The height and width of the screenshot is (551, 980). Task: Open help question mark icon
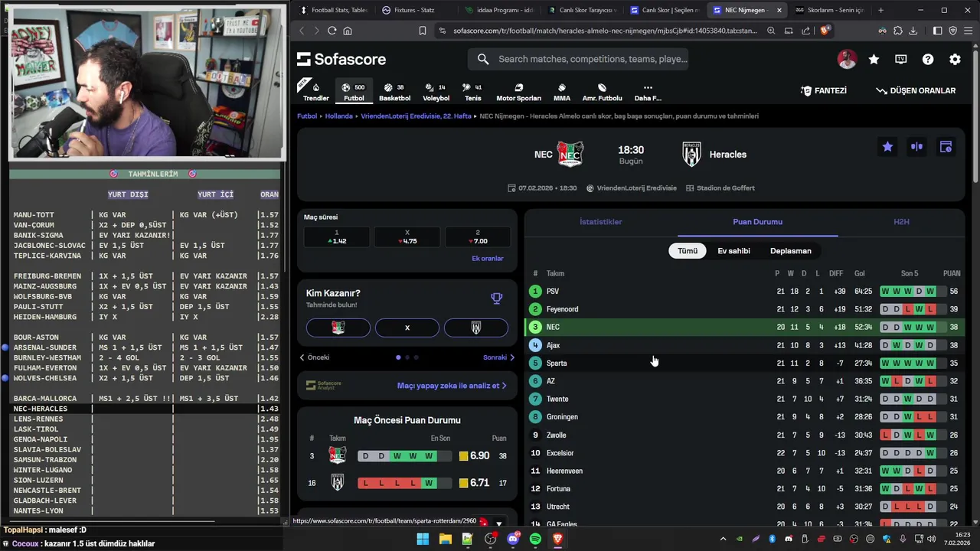[928, 59]
